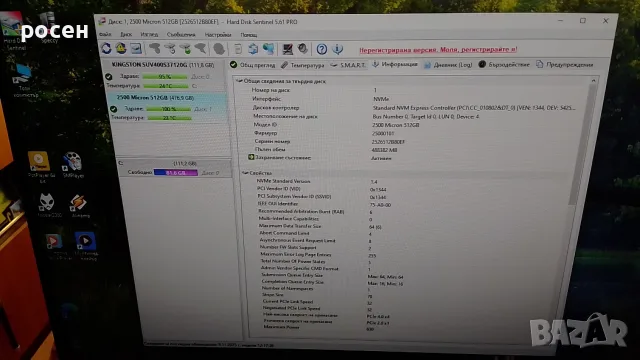Click the document report icon in toolbar
This screenshot has height=360, width=640.
238,49
